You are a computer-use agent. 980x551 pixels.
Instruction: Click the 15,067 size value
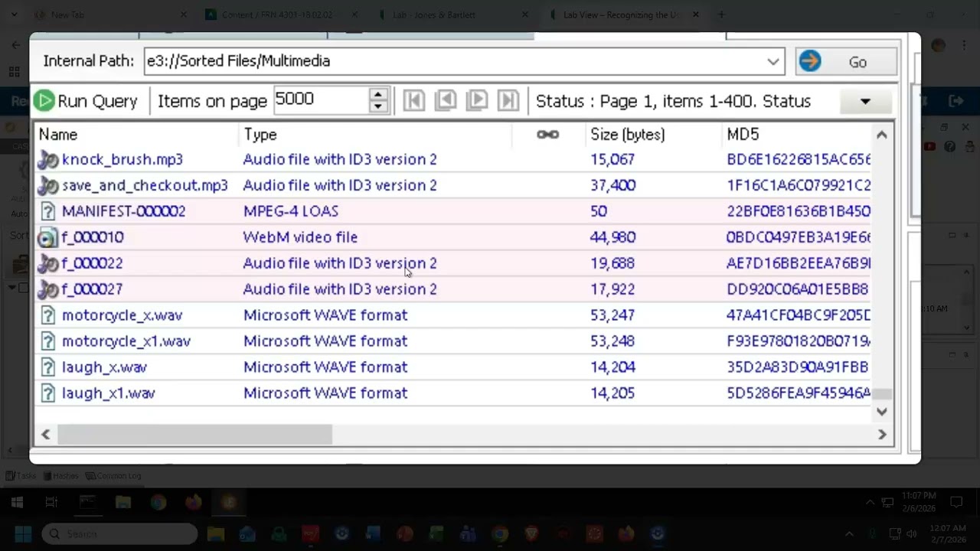tap(612, 159)
